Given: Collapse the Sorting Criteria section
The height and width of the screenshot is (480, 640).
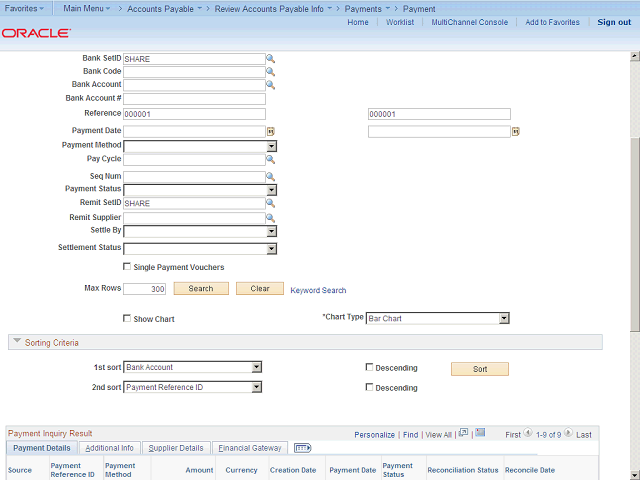Looking at the screenshot, I should coord(17,343).
